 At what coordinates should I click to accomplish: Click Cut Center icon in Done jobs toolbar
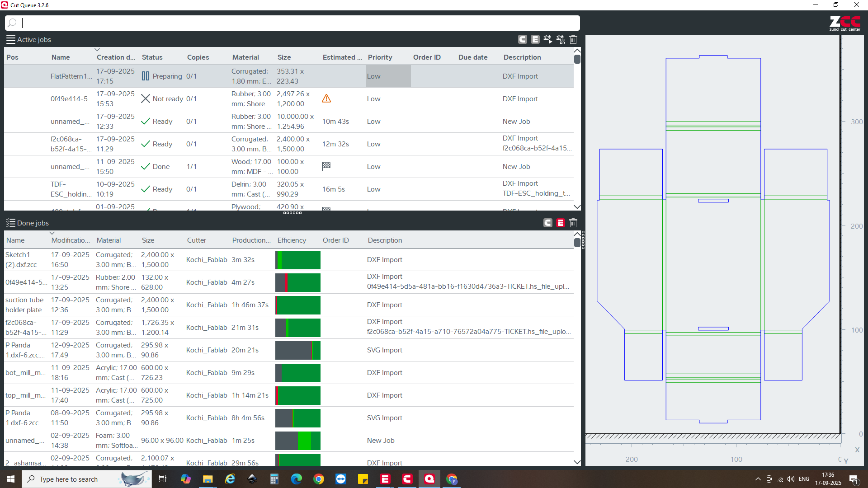click(x=548, y=223)
